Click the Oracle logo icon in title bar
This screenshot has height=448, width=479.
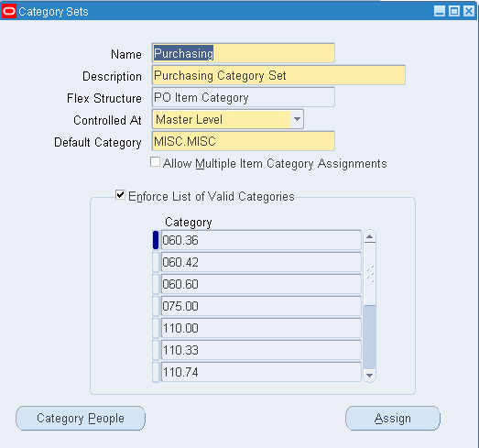tap(8, 12)
